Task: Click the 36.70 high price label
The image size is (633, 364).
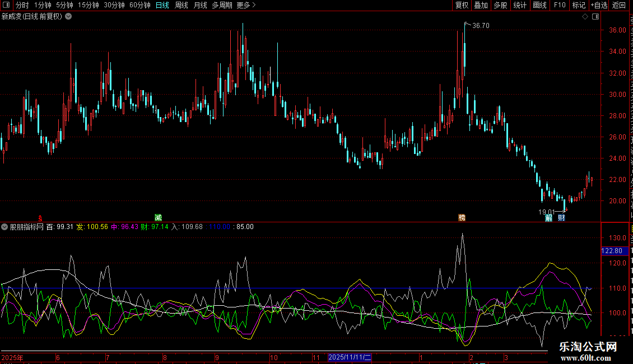Action: 481,25
